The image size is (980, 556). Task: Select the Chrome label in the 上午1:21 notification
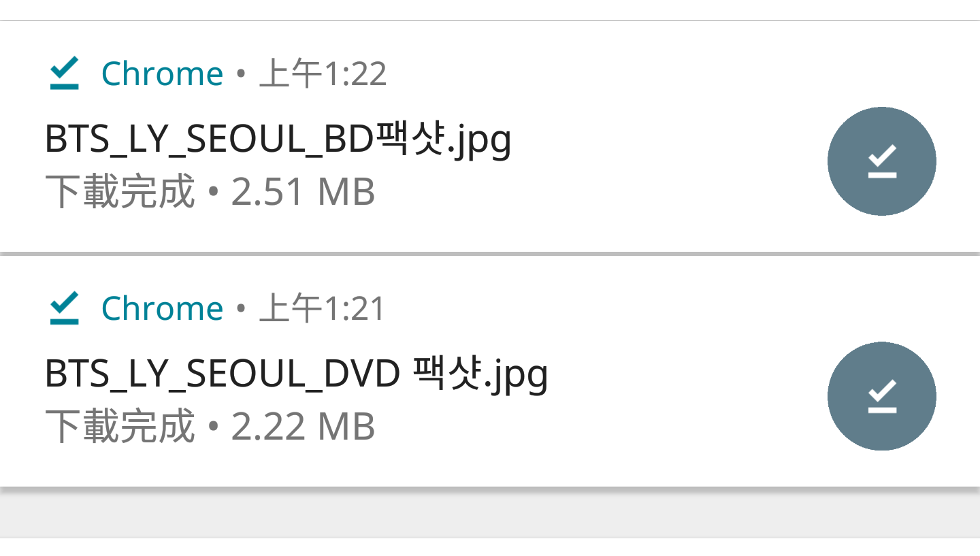tap(162, 308)
